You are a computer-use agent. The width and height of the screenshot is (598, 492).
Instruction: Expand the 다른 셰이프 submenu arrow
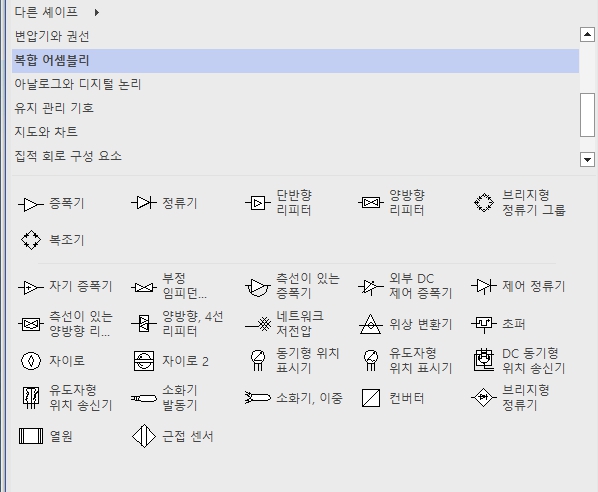pyautogui.click(x=97, y=13)
